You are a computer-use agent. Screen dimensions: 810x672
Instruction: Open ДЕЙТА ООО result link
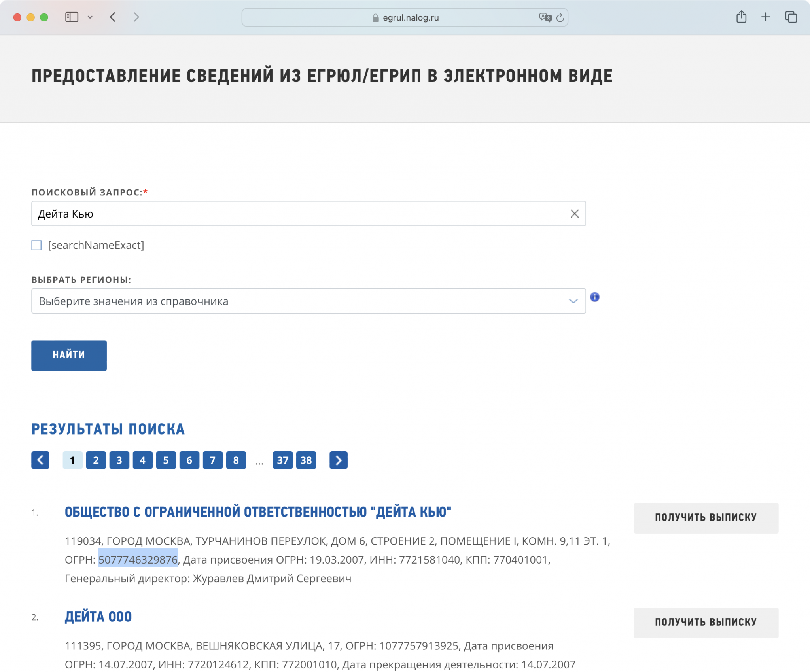coord(98,617)
